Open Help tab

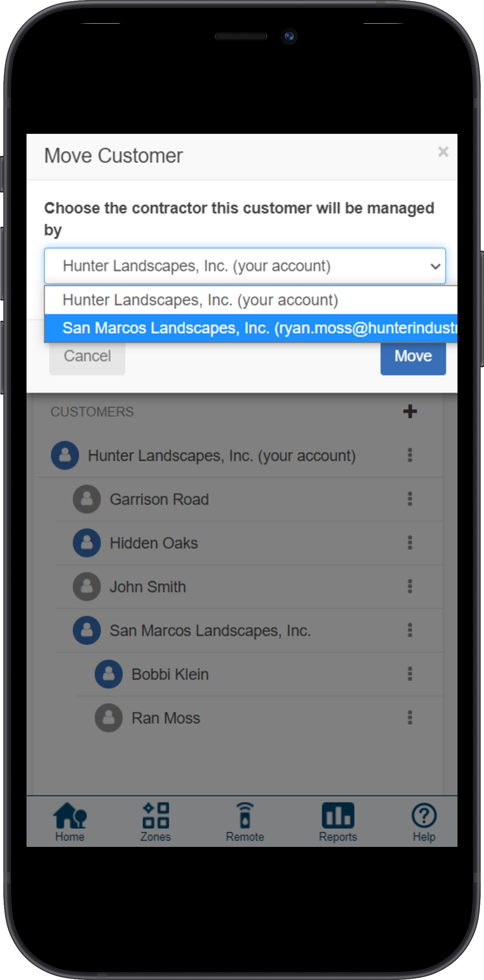[424, 822]
